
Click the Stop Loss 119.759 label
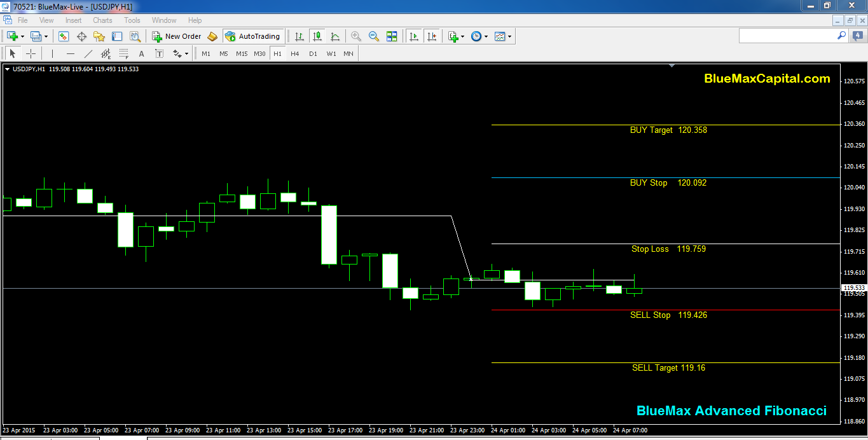(x=668, y=249)
